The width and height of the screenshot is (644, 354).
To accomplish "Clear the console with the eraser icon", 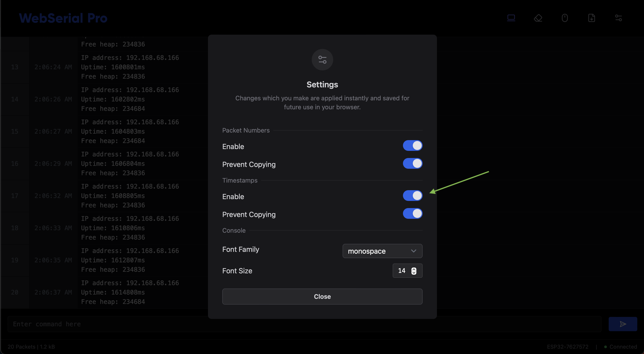I will (x=538, y=18).
